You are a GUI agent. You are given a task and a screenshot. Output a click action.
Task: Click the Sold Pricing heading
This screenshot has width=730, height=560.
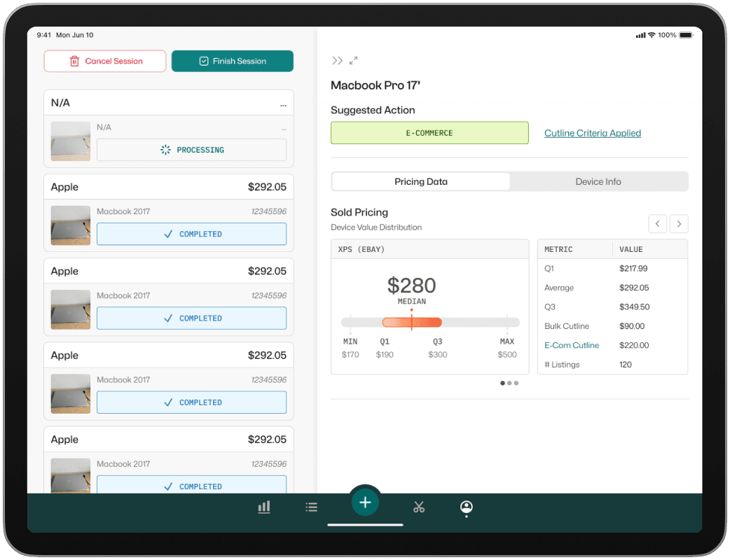[359, 213]
